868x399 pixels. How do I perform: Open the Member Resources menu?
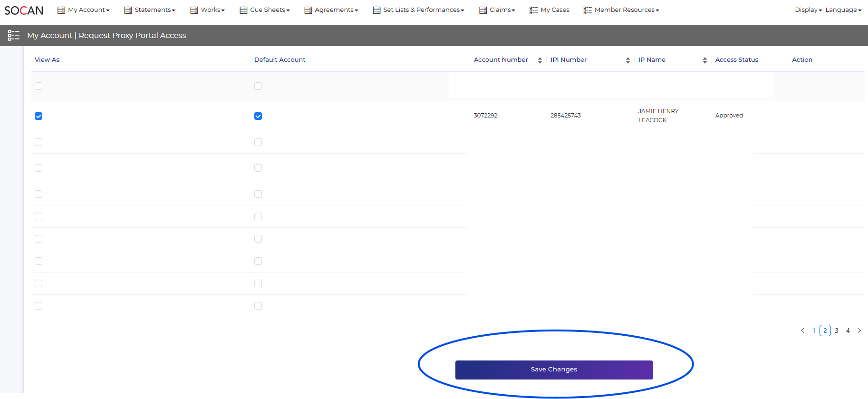click(621, 10)
